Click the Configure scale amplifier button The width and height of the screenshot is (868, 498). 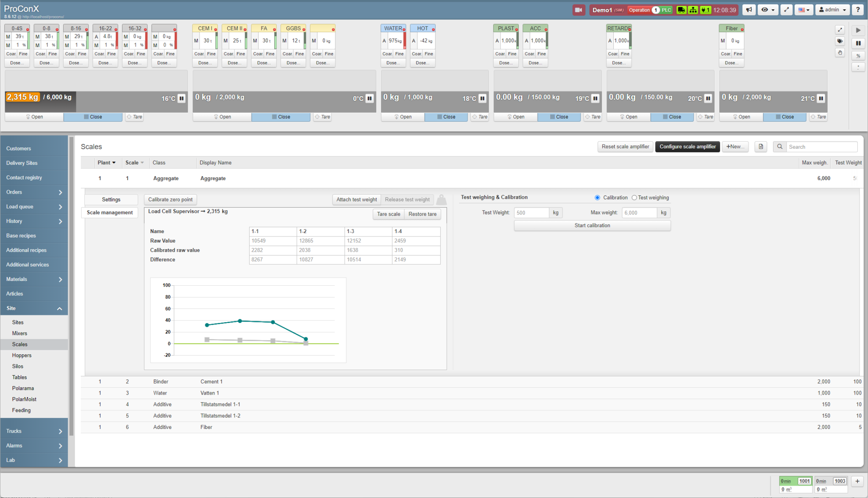[x=687, y=147]
